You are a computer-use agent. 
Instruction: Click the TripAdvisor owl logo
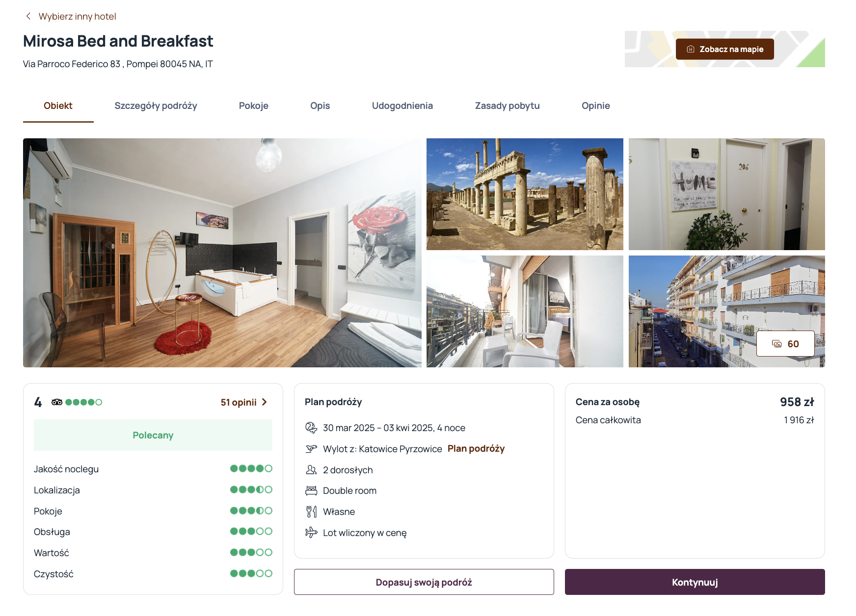[57, 402]
